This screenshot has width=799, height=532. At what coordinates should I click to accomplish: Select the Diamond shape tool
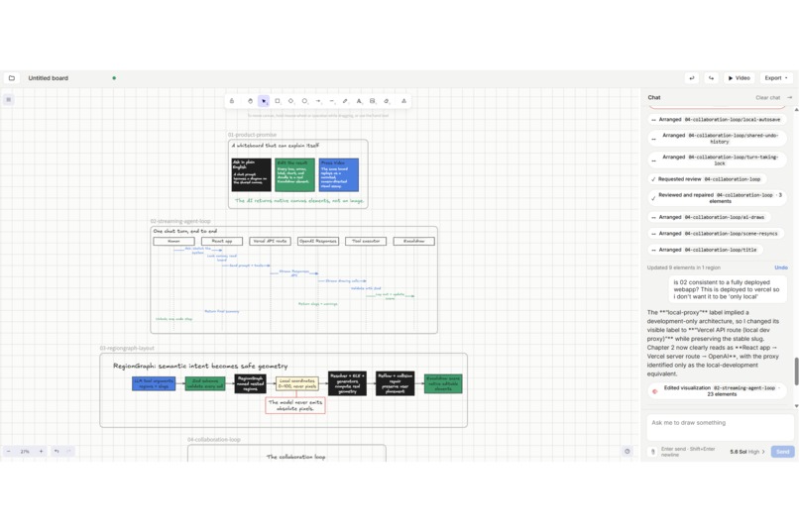(291, 101)
